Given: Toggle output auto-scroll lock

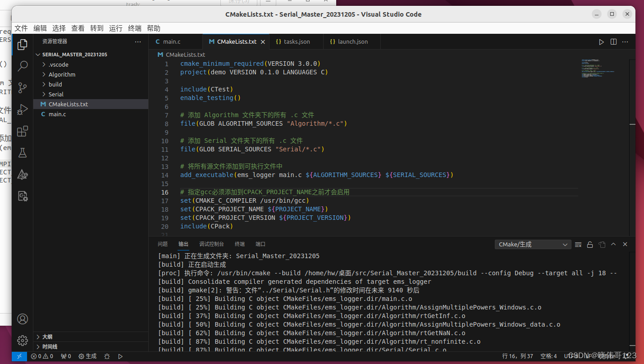Looking at the screenshot, I should (590, 245).
